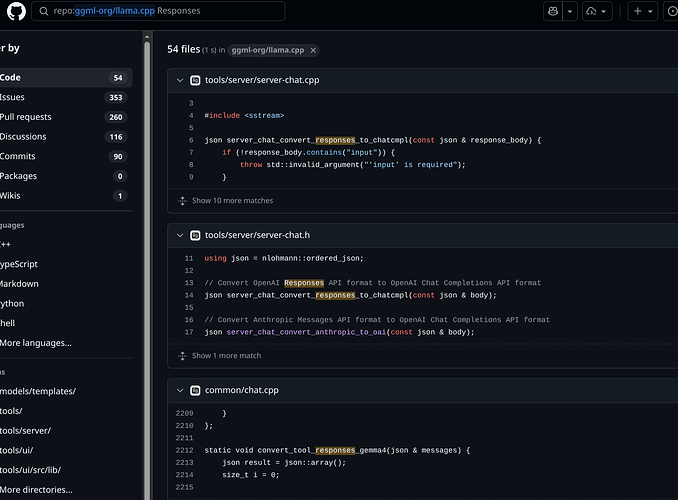Open More directories... option
The image size is (678, 500).
point(36,490)
